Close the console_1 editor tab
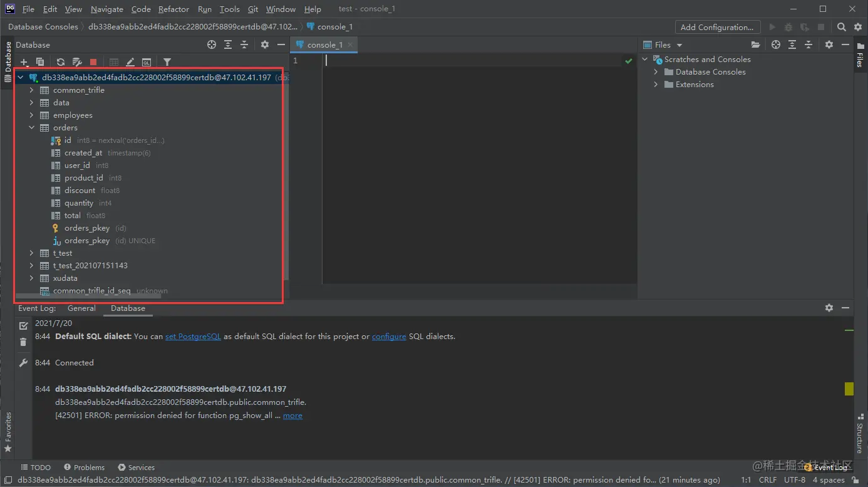The width and height of the screenshot is (868, 487). (350, 45)
